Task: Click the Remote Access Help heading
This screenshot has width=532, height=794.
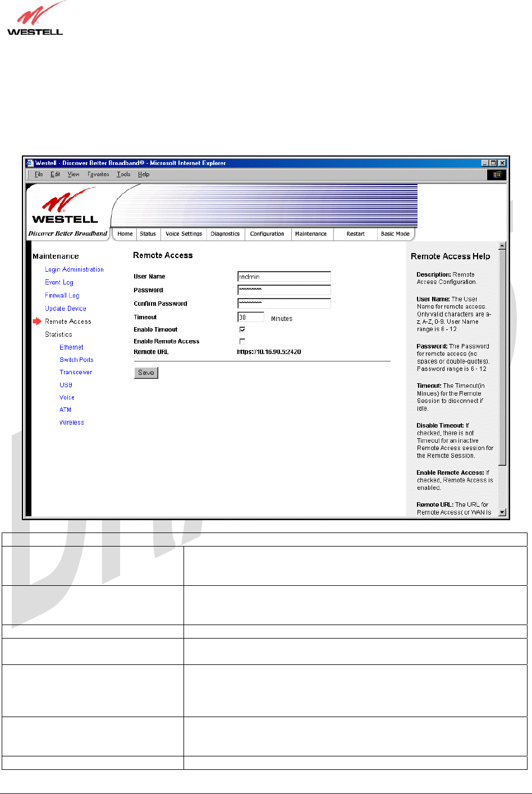Action: click(x=451, y=256)
